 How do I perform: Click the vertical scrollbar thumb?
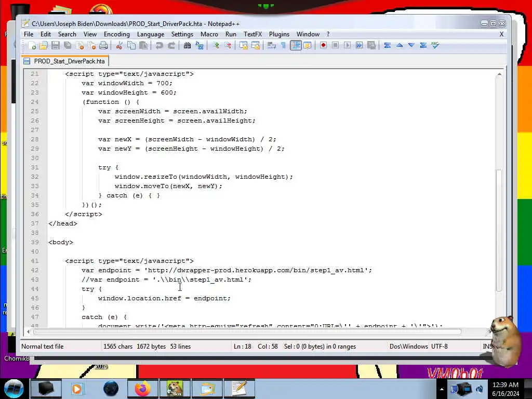click(x=499, y=230)
